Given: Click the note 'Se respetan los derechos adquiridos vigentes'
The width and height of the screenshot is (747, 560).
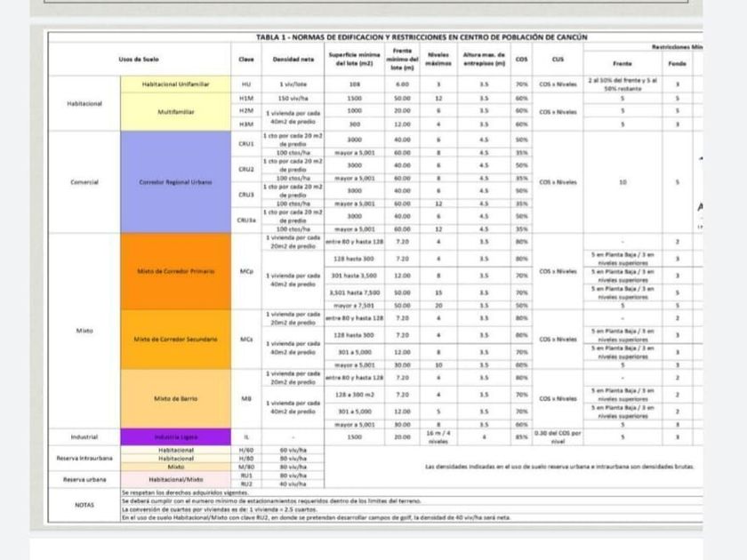Looking at the screenshot, I should 185,492.
